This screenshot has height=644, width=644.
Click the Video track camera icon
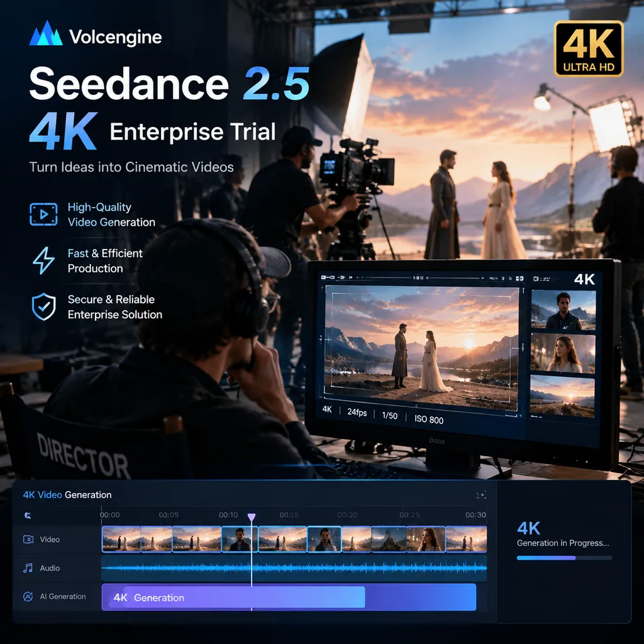[x=28, y=539]
